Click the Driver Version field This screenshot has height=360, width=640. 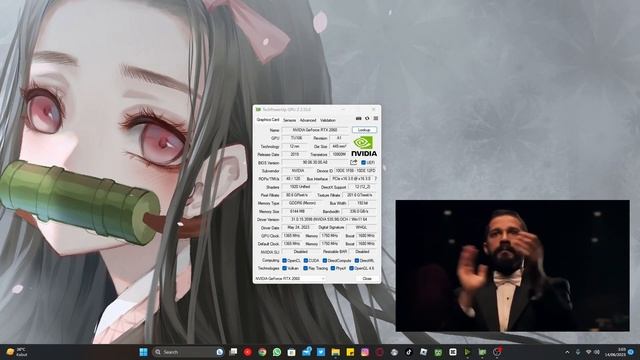pyautogui.click(x=329, y=220)
